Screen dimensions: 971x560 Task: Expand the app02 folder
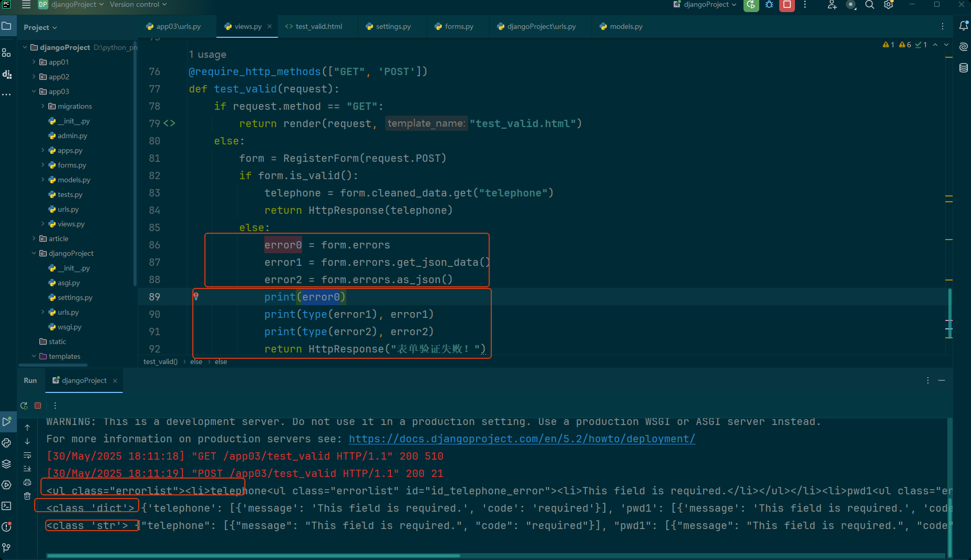tap(34, 77)
